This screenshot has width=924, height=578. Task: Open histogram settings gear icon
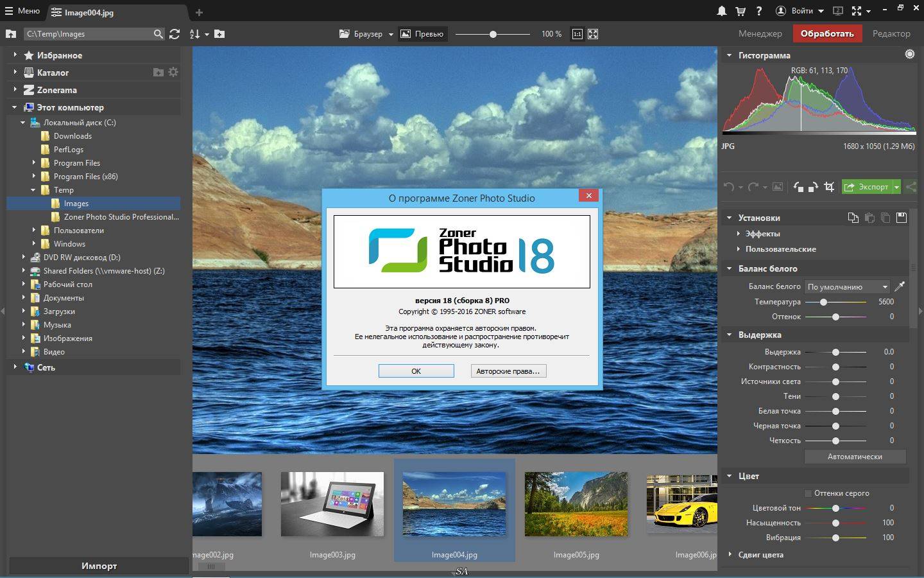coord(910,55)
